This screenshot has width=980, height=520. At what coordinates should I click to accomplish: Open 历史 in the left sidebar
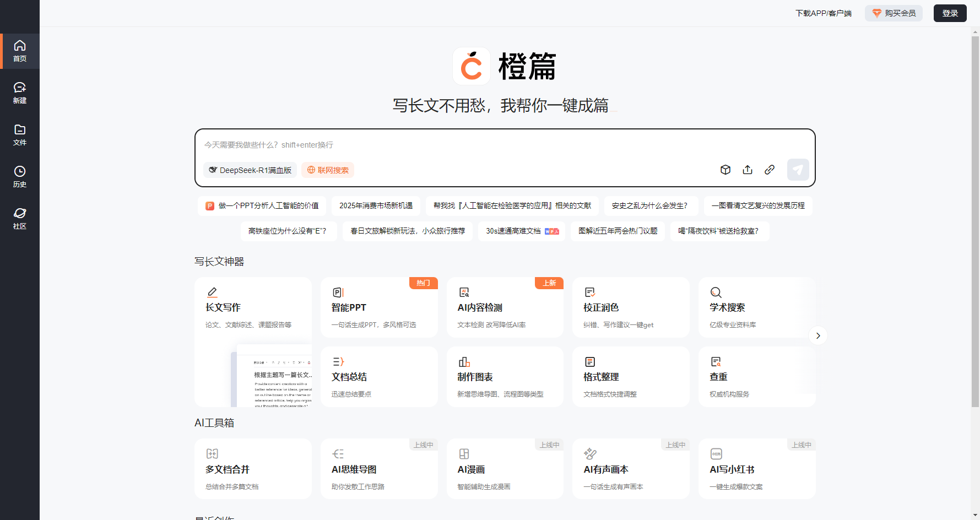click(20, 176)
